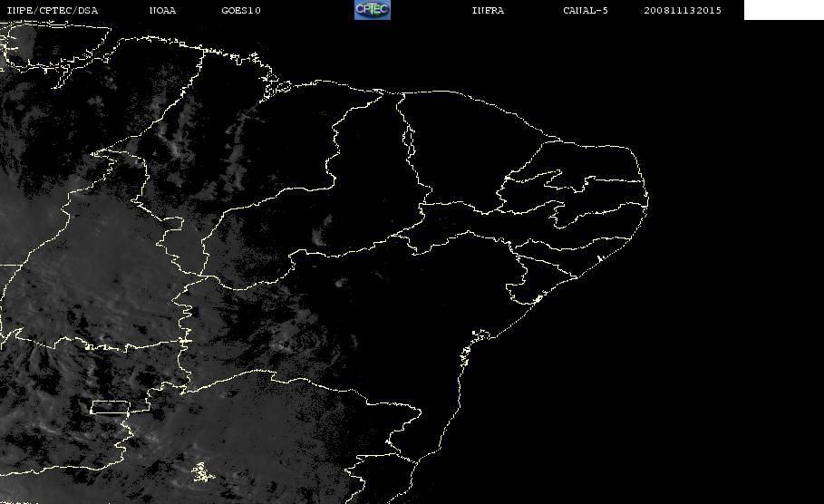The width and height of the screenshot is (824, 504).
Task: Click the CPTEC logo in the header
Action: [x=373, y=10]
